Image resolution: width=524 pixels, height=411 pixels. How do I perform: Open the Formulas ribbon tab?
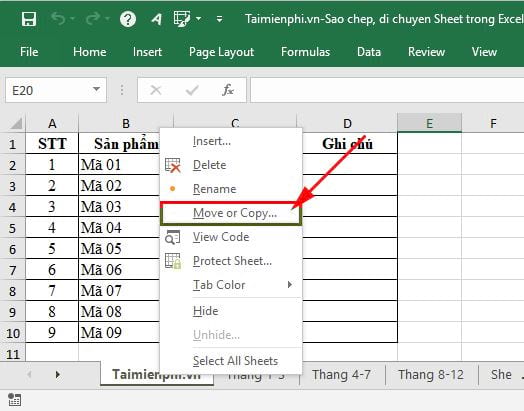(305, 52)
